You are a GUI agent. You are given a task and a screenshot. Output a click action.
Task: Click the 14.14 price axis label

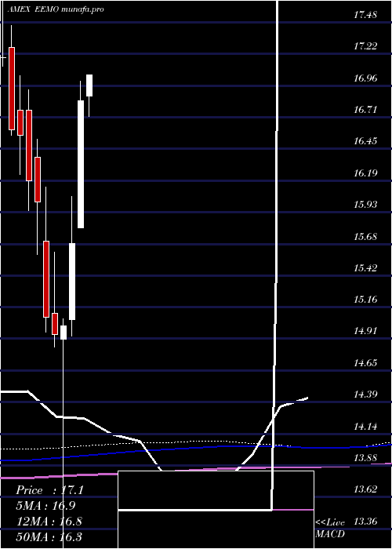pyautogui.click(x=366, y=426)
